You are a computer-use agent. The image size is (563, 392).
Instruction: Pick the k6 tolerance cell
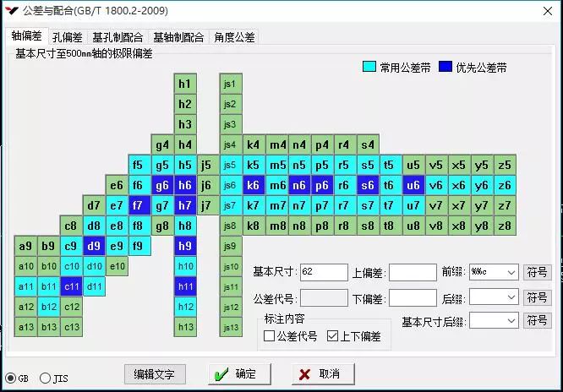[254, 185]
